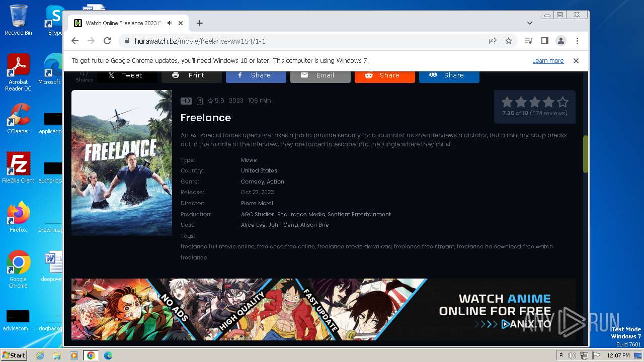644x362 pixels.
Task: Rate the movie with the first star
Action: [x=507, y=102]
